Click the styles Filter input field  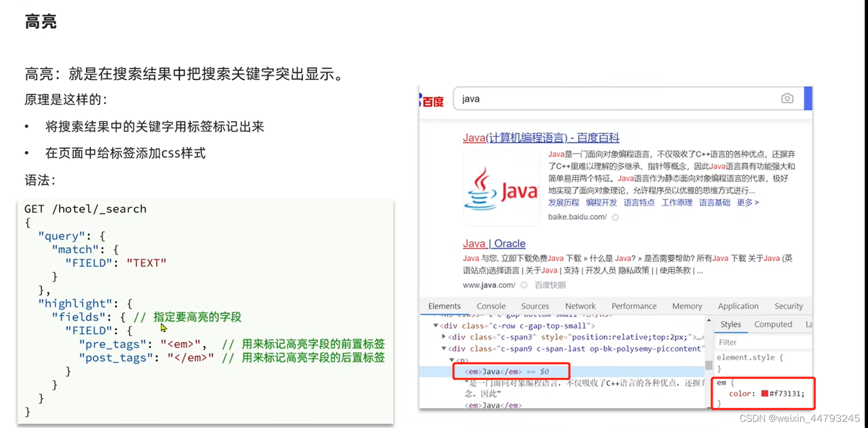pyautogui.click(x=763, y=342)
